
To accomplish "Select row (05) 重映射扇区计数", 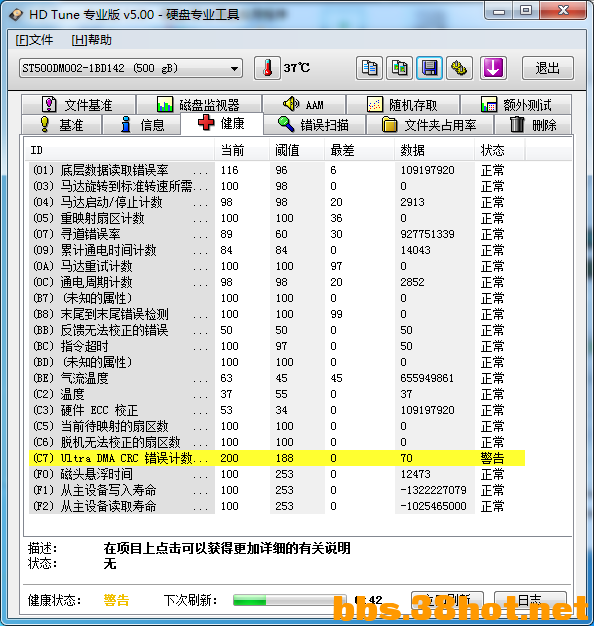I will (277, 218).
